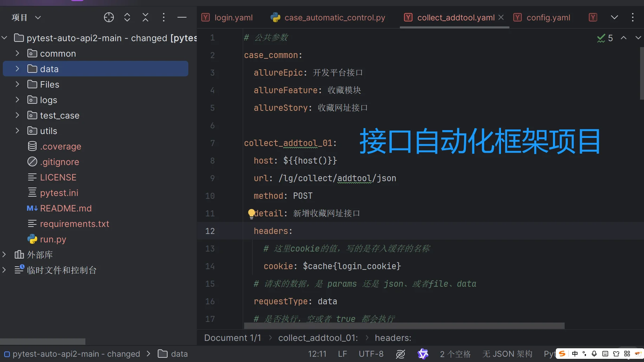The height and width of the screenshot is (362, 644).
Task: Open Project panel options via kebab menu icon
Action: tap(163, 17)
